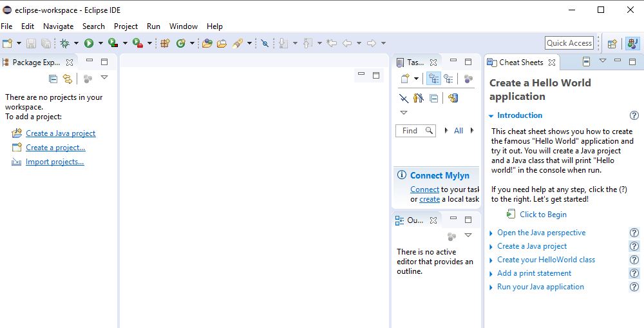Toggle Hide Completed Tasks in Task List

coord(404,98)
